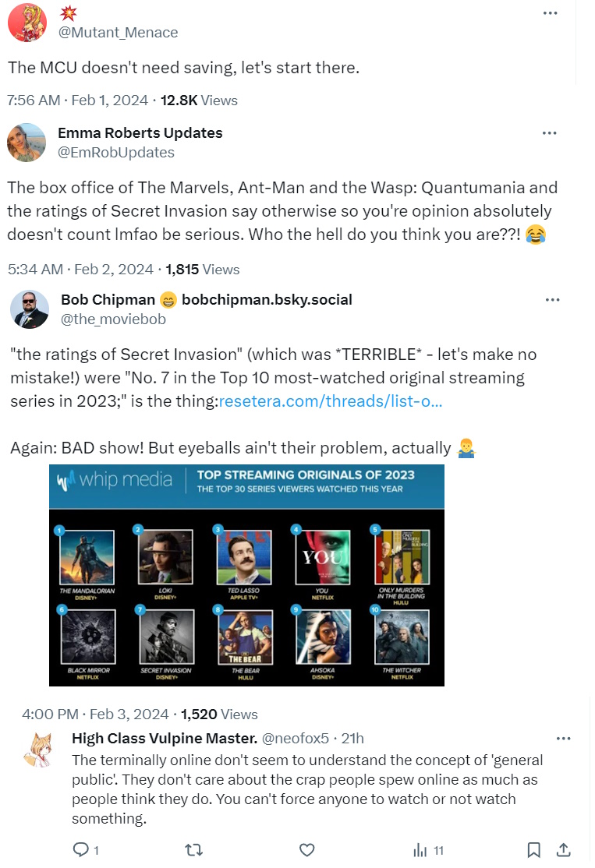Open more options on Bob Chipman tweet

point(552,300)
